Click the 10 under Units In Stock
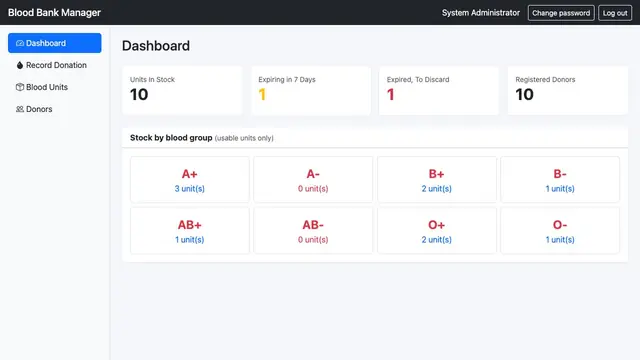Screen dimensions: 640x360 pyautogui.click(x=139, y=95)
